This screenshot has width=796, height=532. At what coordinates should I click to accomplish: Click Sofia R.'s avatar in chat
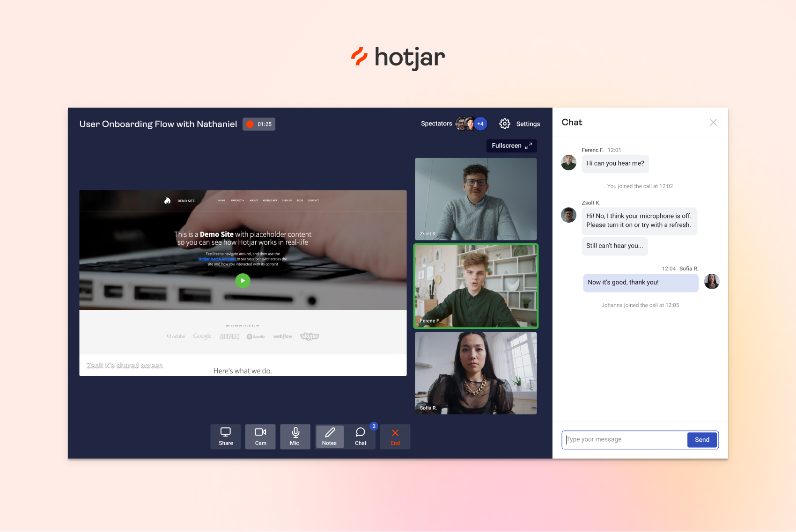(712, 282)
